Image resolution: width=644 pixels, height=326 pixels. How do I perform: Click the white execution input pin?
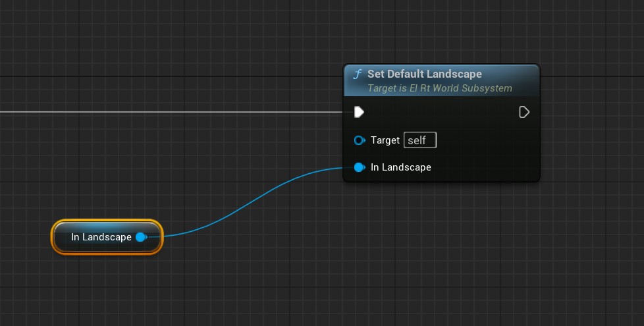tap(359, 112)
